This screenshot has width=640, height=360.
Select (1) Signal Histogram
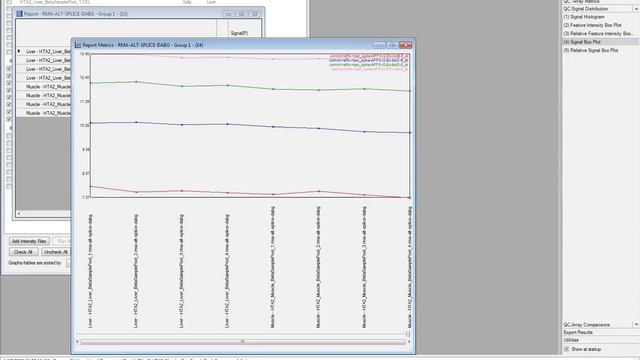[584, 17]
